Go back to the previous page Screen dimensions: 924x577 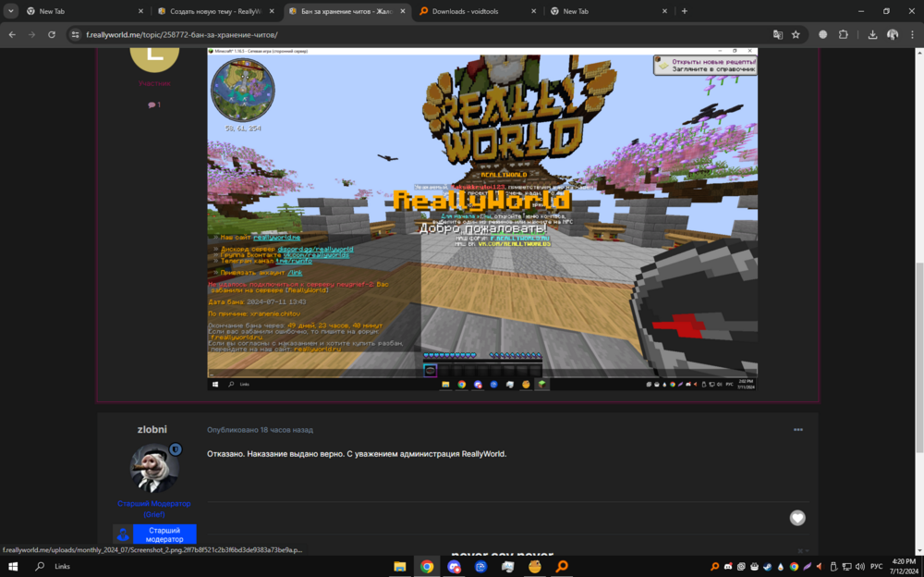(12, 35)
